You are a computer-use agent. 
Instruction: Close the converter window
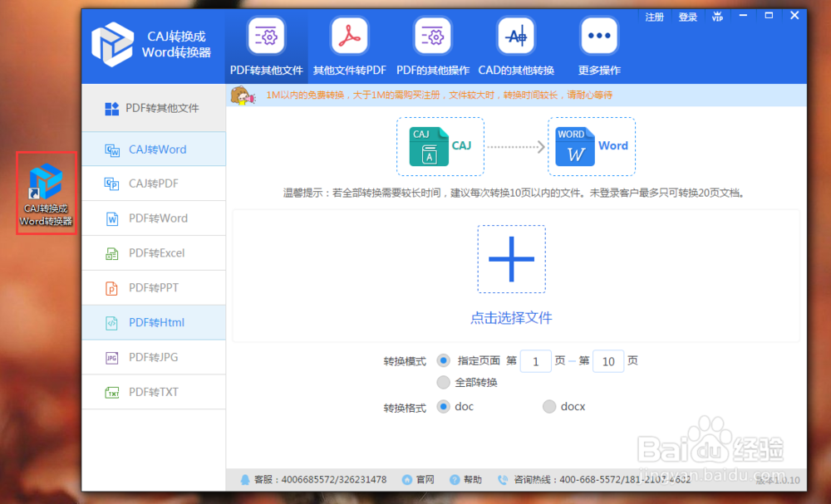[794, 15]
